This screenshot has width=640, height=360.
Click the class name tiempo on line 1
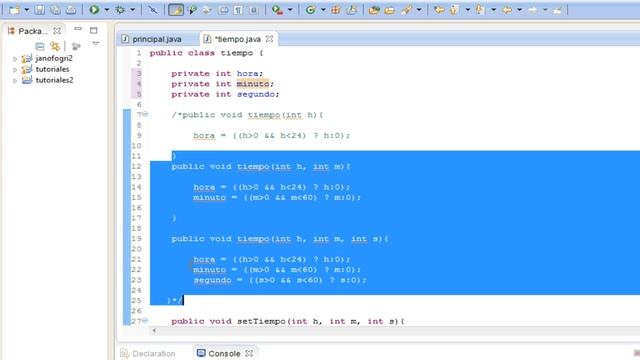[237, 53]
